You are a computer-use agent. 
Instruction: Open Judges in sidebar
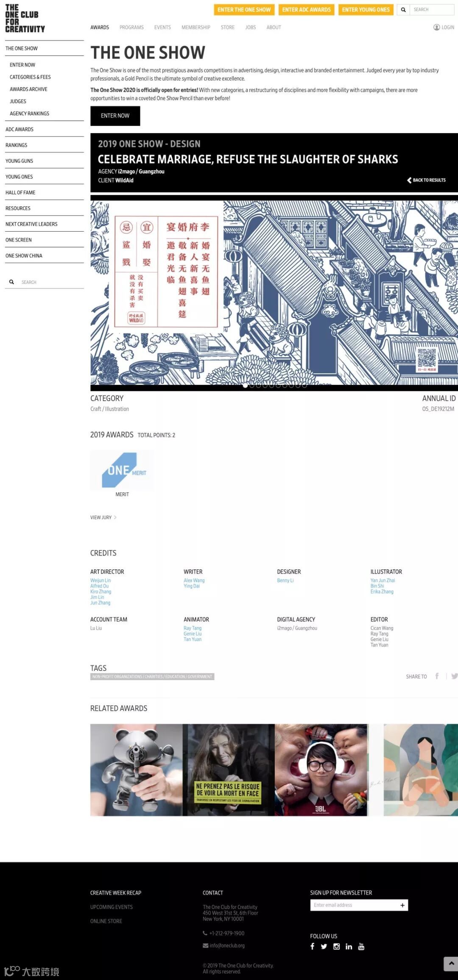(x=18, y=101)
